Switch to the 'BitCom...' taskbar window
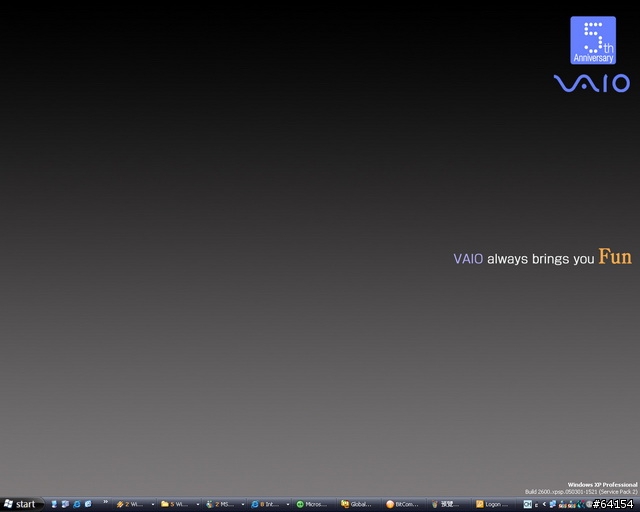Viewport: 640px width, 512px height. [x=403, y=505]
